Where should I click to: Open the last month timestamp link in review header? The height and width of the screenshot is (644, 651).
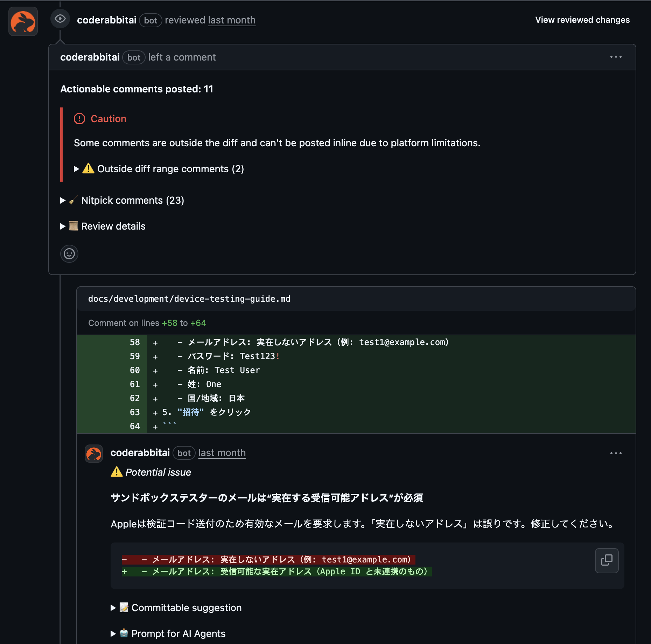232,20
